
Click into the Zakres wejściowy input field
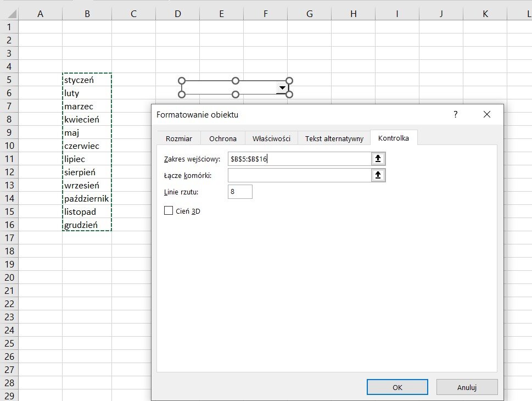click(300, 159)
